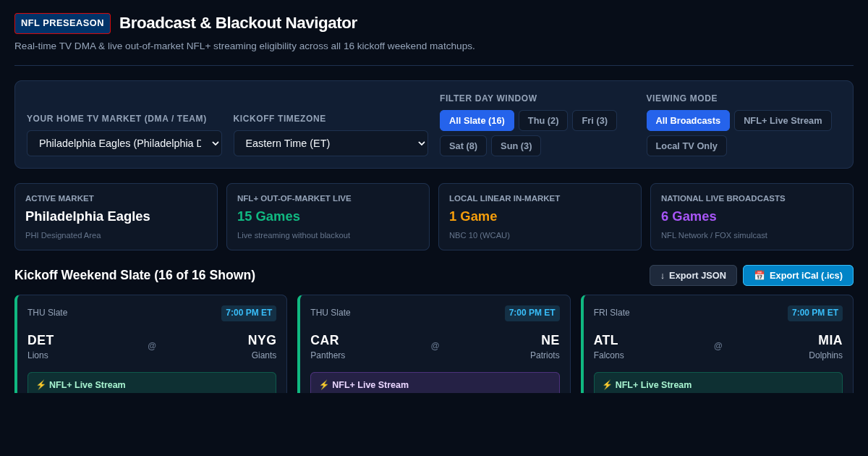
Task: Switch to NFL+ Live Stream viewing mode
Action: [783, 120]
